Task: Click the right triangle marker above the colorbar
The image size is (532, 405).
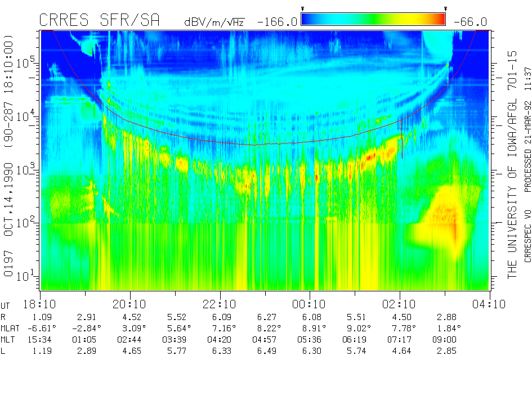Action: pos(445,9)
